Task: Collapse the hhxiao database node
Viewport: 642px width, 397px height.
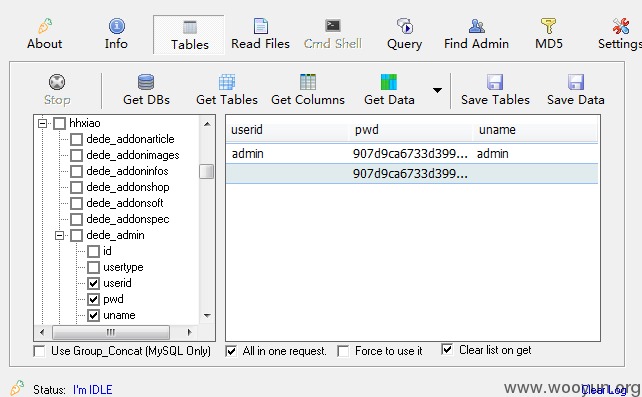Action: tap(42, 123)
